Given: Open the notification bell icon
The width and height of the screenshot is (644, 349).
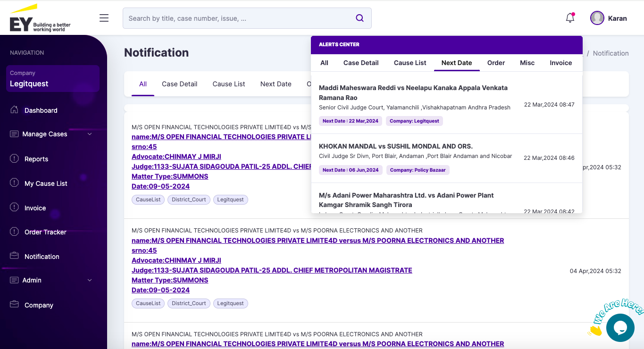Looking at the screenshot, I should (x=570, y=18).
